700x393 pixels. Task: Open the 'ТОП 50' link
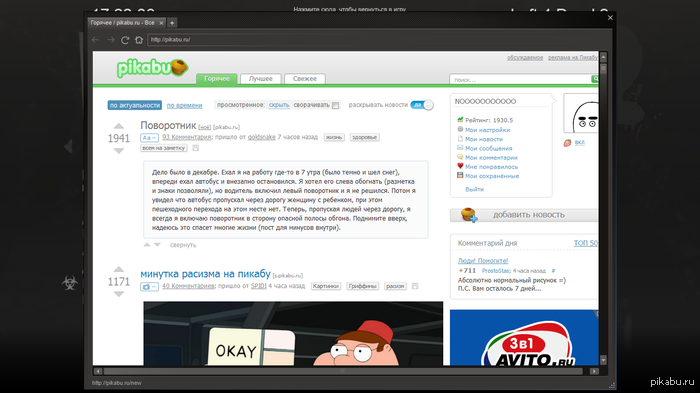pos(586,243)
